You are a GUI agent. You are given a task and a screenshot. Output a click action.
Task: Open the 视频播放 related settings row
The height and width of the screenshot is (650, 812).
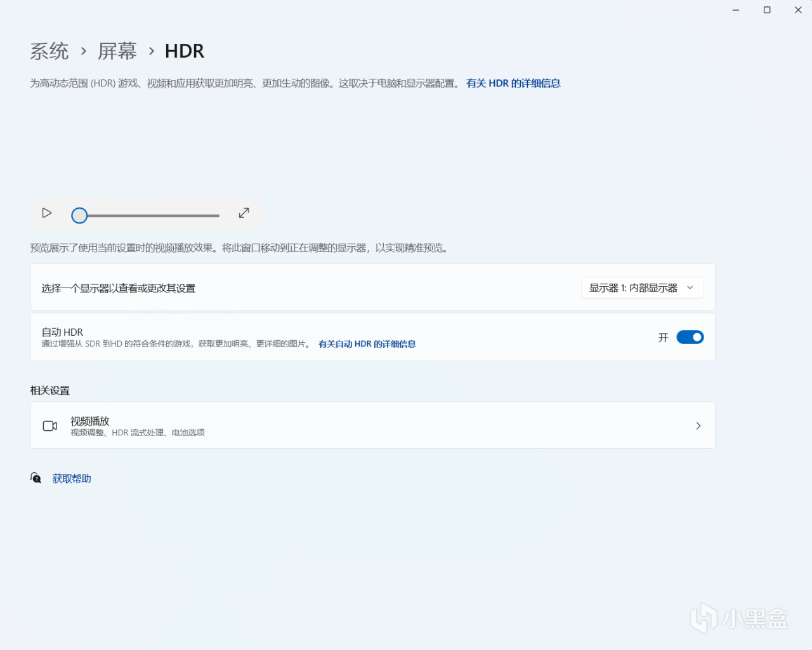[373, 425]
